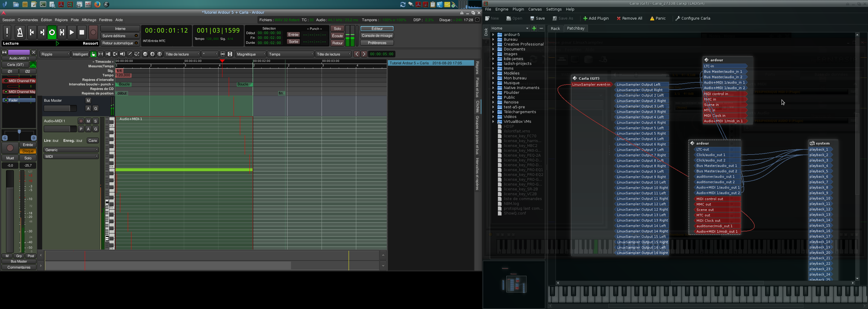
Task: Select the scissors cut tool
Action: (x=108, y=54)
